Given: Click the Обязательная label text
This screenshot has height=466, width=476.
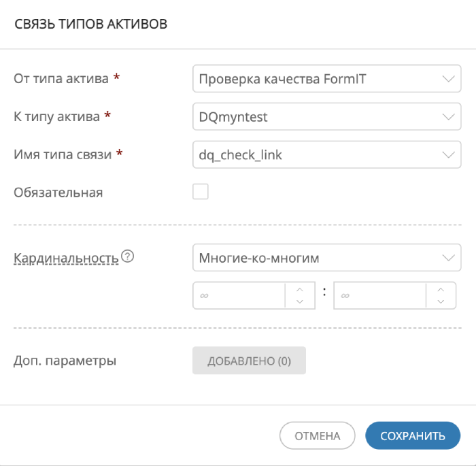Looking at the screenshot, I should pos(58,193).
